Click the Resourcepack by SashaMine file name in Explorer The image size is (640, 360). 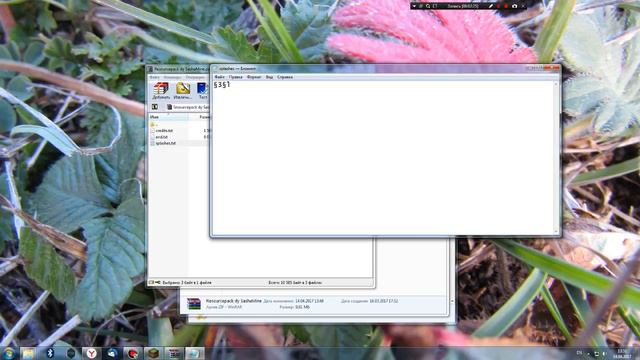click(233, 301)
